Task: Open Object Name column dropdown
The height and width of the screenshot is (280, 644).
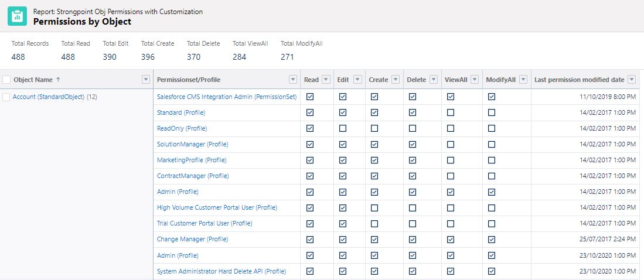Action: (x=146, y=80)
